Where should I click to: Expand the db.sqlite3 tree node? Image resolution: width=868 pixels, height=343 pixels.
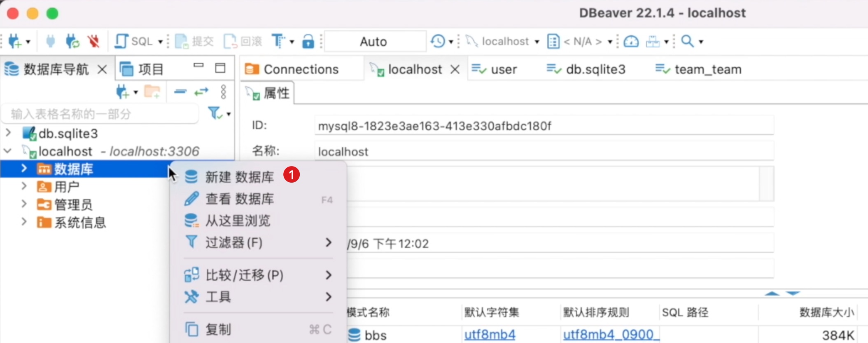point(8,133)
